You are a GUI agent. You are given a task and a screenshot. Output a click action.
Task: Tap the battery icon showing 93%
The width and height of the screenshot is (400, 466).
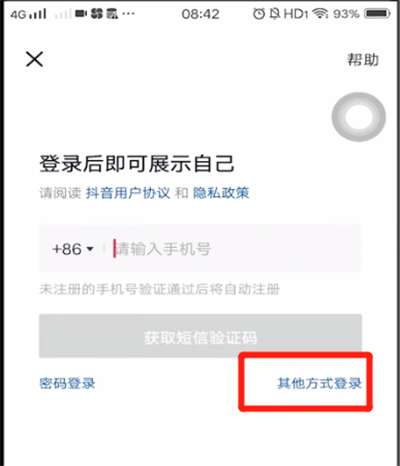point(377,14)
